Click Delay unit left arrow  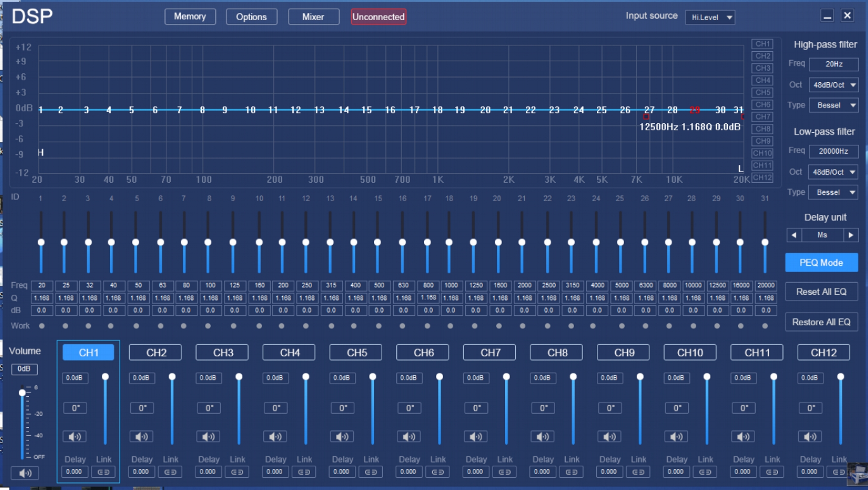(794, 235)
